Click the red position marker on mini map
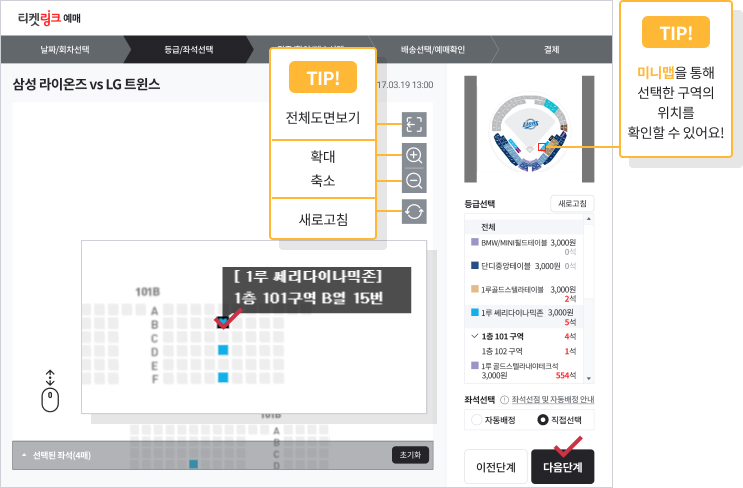Screen dimensions: 743x488 (542, 147)
